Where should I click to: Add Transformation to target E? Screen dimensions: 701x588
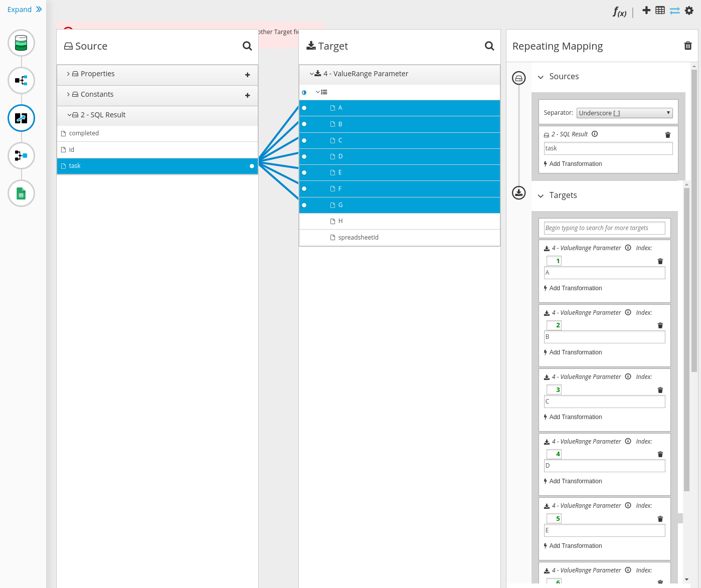573,546
